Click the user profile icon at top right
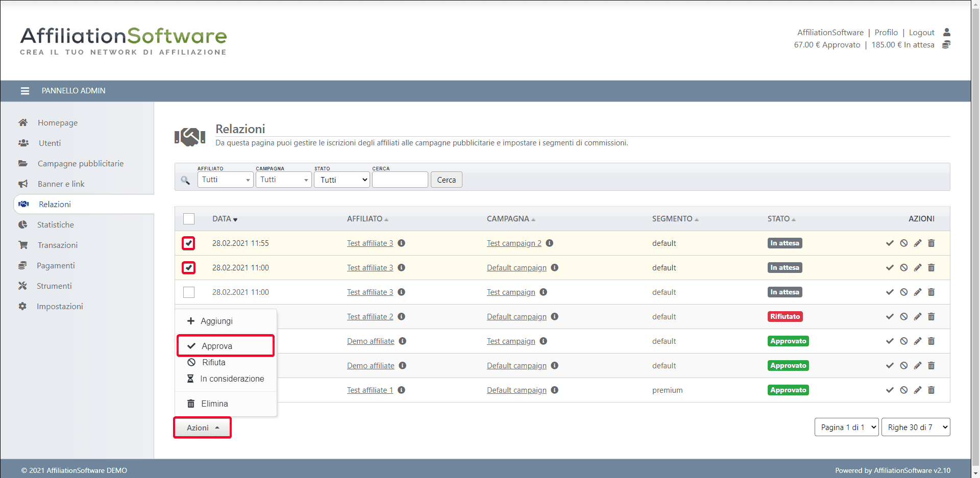Image resolution: width=980 pixels, height=478 pixels. pyautogui.click(x=946, y=32)
